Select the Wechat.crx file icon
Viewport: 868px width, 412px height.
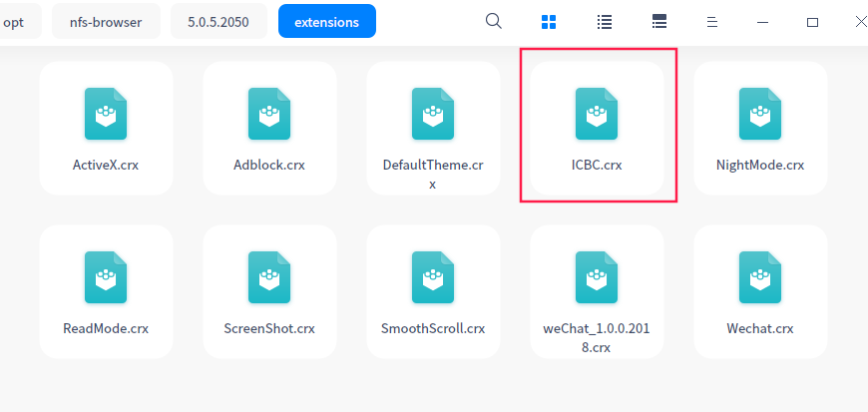[x=760, y=277]
